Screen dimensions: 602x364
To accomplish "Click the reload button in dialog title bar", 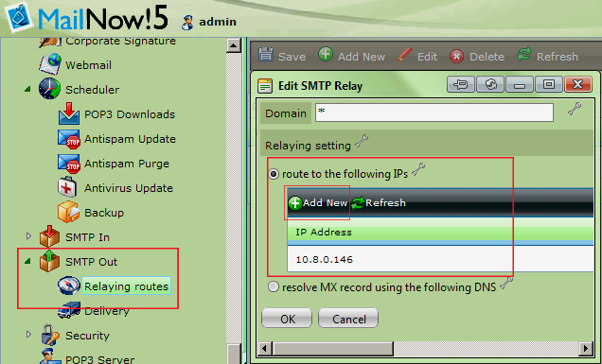I will [x=490, y=84].
